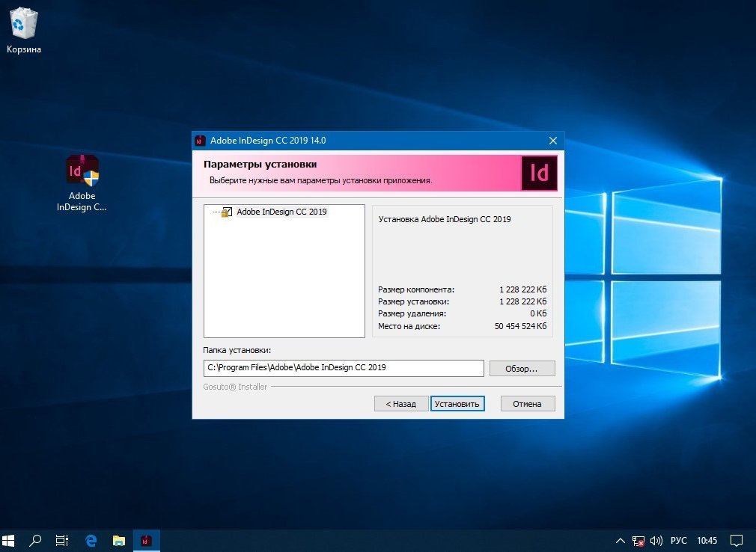Open Task View in taskbar
756x552 pixels.
pos(61,541)
